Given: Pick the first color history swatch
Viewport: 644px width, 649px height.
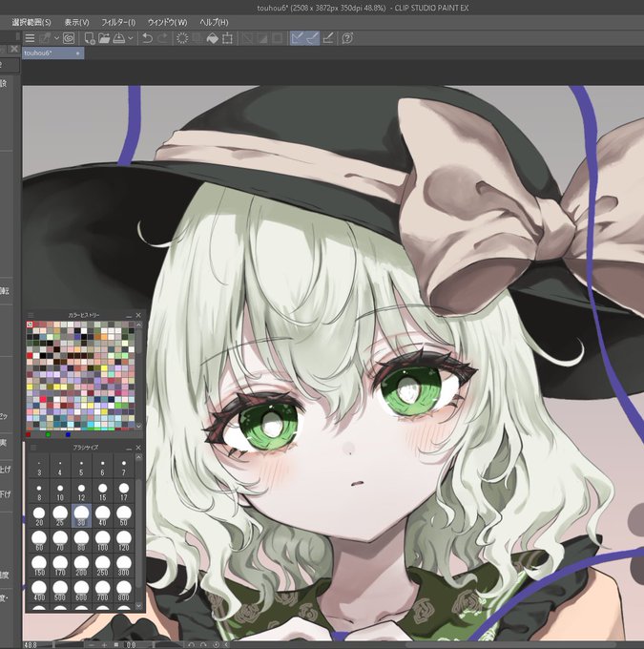Looking at the screenshot, I should click(30, 324).
